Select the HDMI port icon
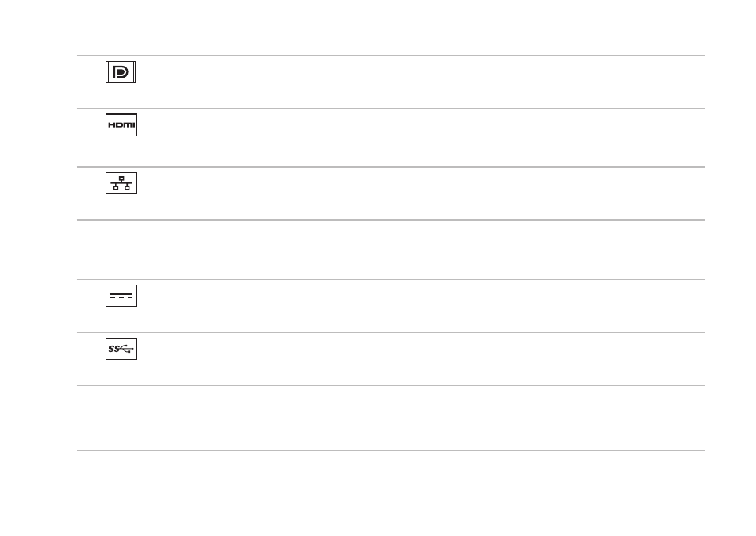Screen dimensions: 756x536 coord(121,124)
